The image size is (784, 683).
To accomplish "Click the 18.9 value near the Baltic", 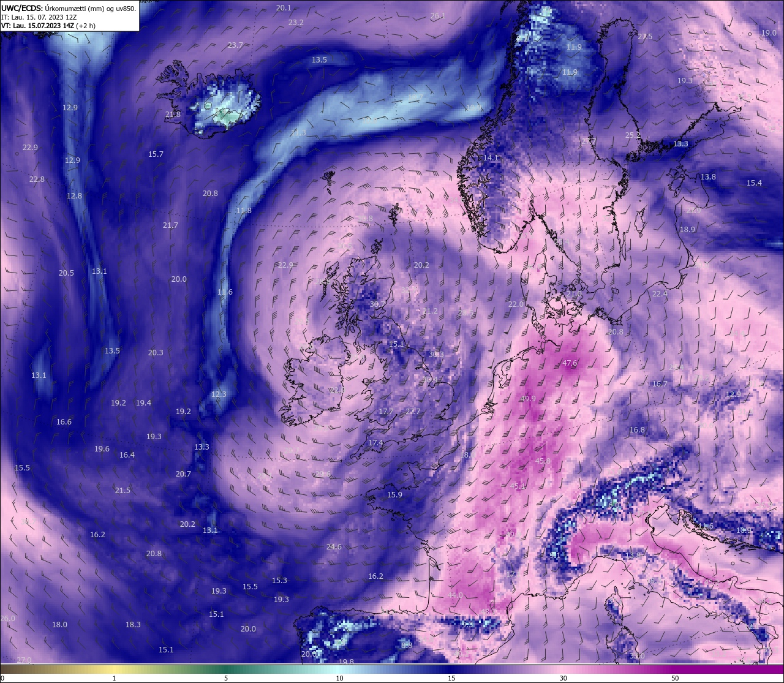I will click(x=687, y=229).
